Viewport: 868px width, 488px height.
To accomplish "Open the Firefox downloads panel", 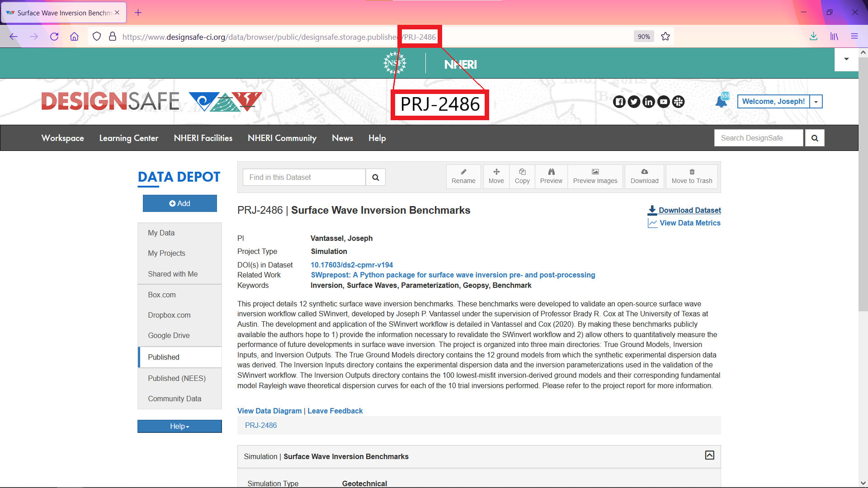I will 813,37.
